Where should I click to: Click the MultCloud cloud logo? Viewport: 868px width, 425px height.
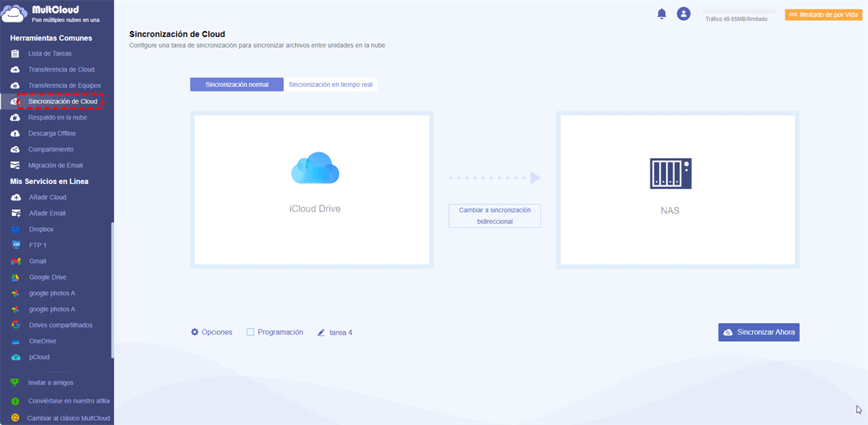click(15, 13)
